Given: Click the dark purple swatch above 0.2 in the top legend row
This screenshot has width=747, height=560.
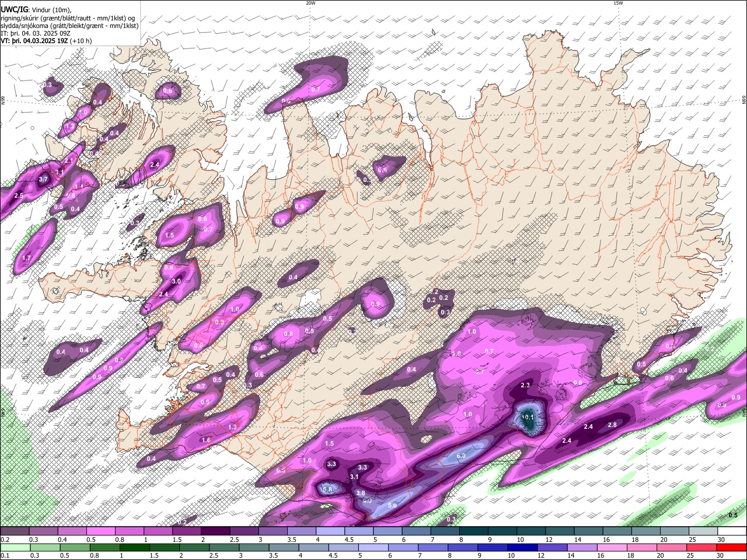Looking at the screenshot, I should point(15,531).
